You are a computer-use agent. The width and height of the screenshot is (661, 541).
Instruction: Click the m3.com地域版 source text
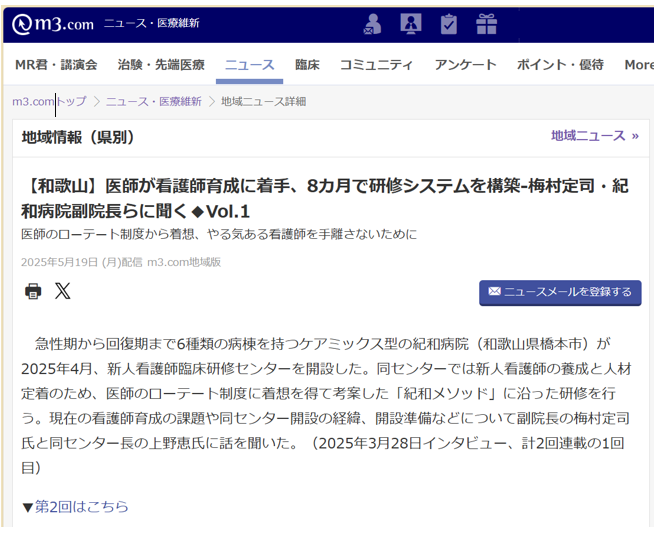click(x=184, y=262)
